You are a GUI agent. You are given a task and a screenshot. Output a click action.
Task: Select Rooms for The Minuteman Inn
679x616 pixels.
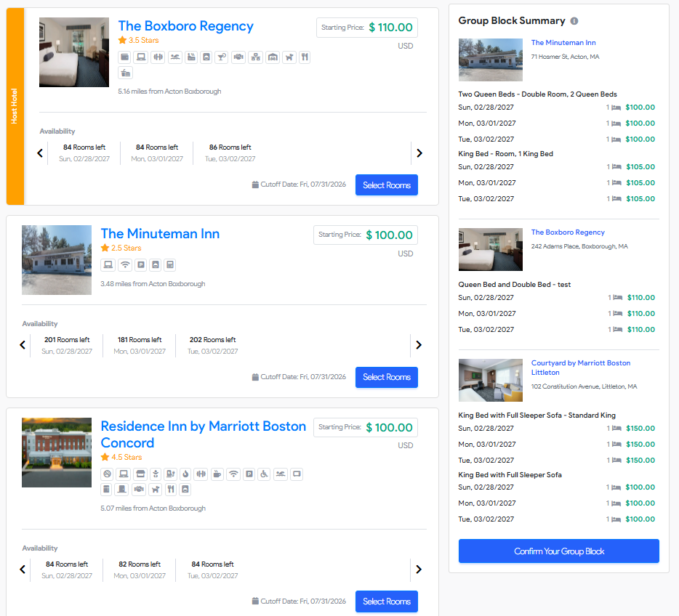[387, 377]
